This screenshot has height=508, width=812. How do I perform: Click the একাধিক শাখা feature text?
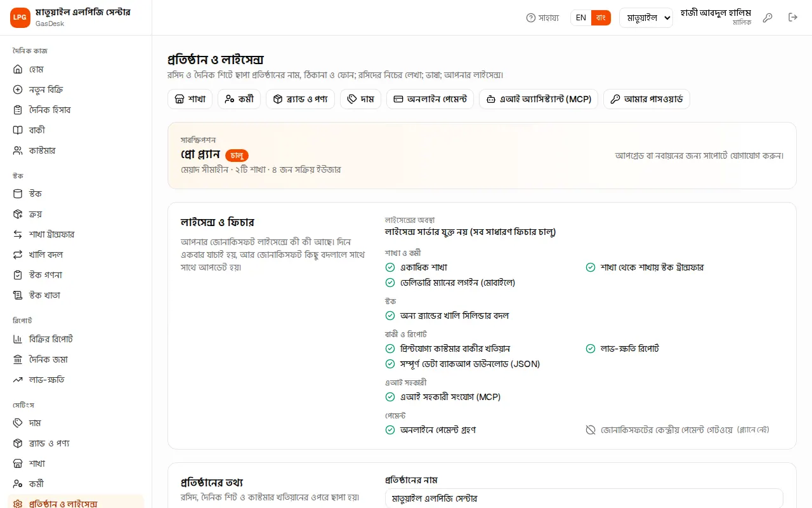424,267
